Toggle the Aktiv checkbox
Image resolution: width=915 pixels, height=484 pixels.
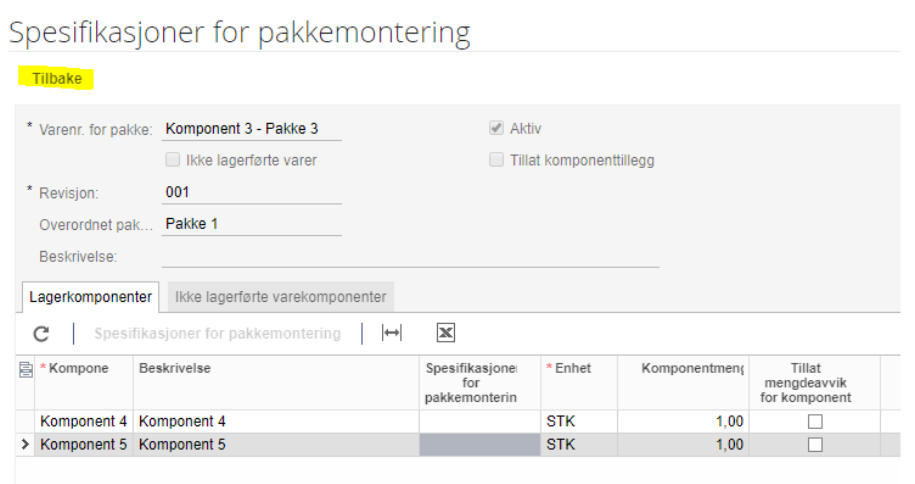point(496,128)
